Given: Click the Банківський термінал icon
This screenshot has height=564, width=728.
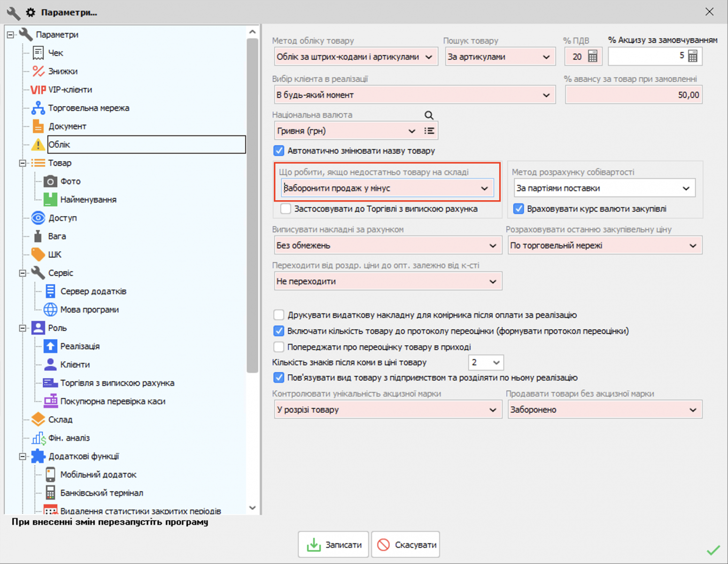Looking at the screenshot, I should (50, 493).
